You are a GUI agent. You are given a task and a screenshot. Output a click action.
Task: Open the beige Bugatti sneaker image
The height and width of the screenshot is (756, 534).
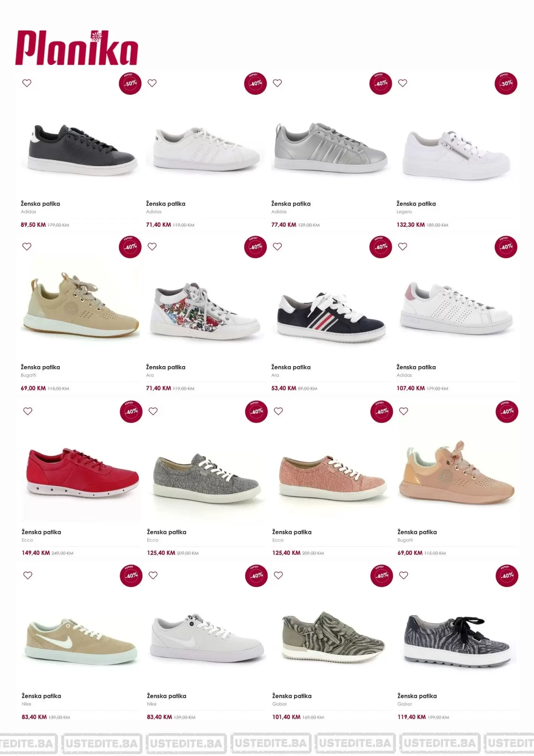(80, 304)
